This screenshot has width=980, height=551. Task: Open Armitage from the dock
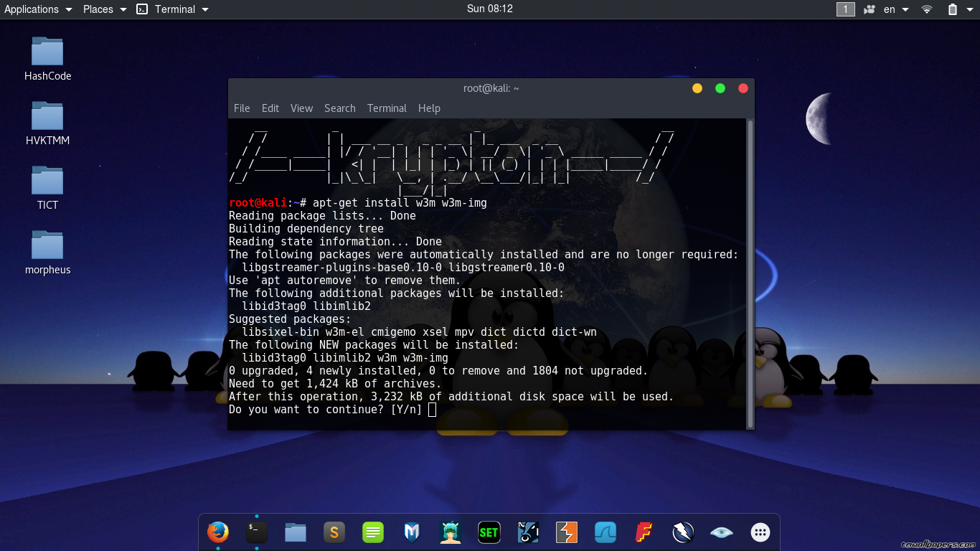coord(451,532)
